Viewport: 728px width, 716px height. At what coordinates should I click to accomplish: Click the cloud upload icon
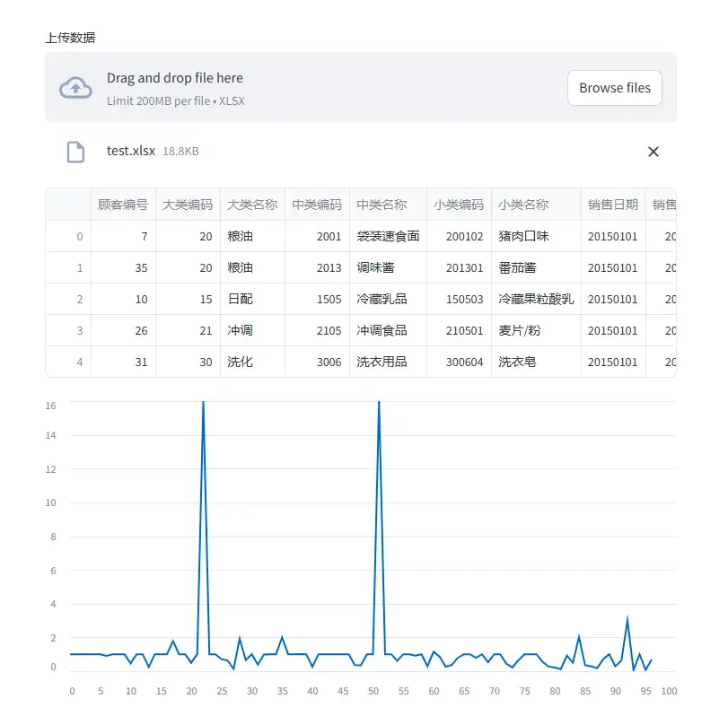point(75,87)
